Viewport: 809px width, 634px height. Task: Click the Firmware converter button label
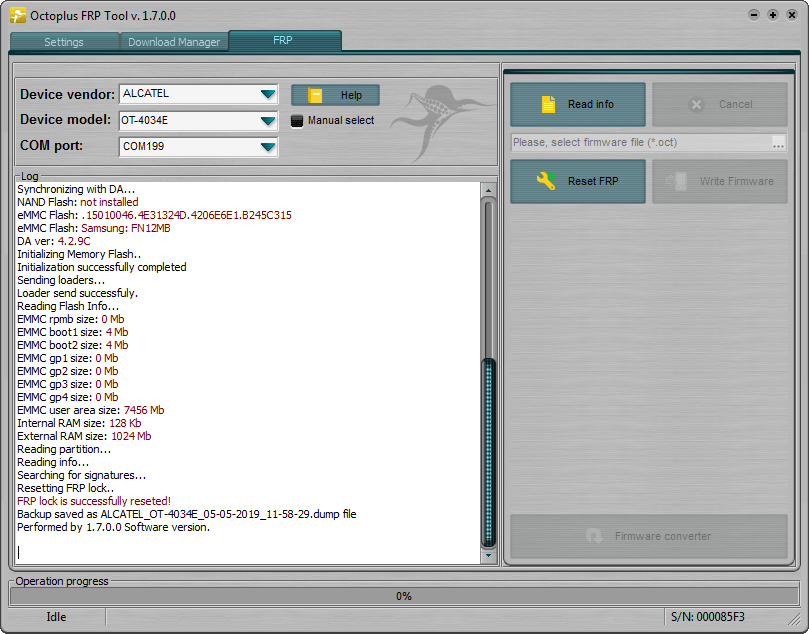click(x=662, y=536)
